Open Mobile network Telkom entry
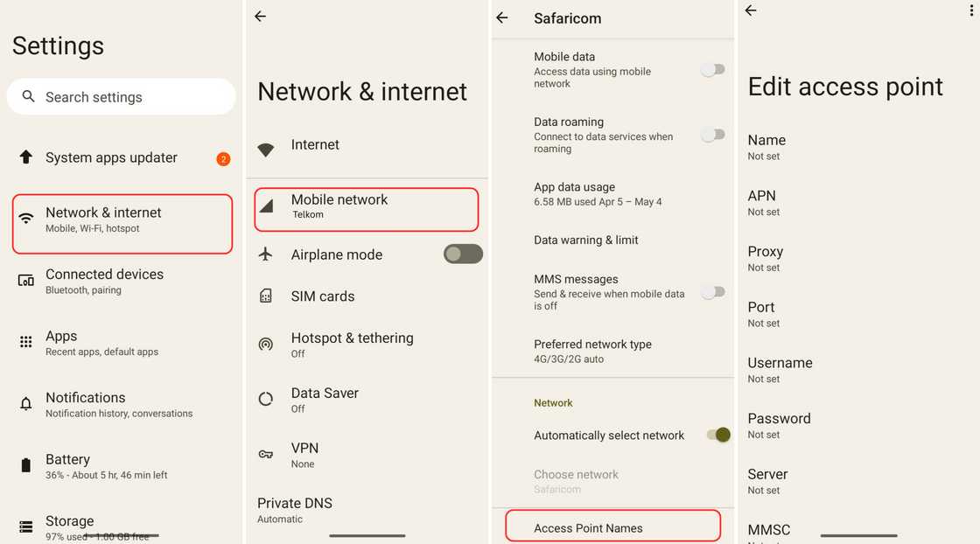980x544 pixels. (x=367, y=209)
